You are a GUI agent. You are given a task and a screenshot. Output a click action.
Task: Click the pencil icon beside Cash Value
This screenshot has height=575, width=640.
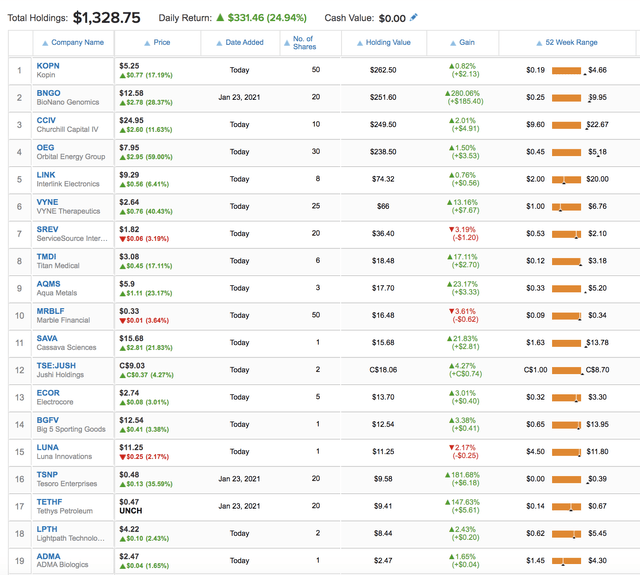click(413, 17)
